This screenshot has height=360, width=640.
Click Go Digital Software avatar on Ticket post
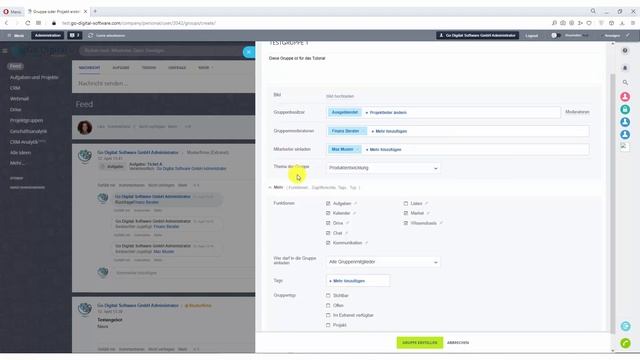(x=85, y=156)
